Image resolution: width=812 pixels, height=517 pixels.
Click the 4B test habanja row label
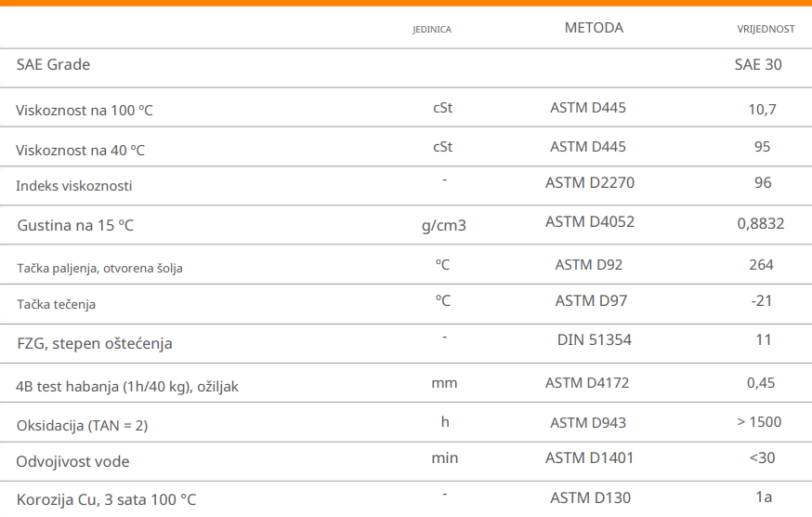(127, 387)
